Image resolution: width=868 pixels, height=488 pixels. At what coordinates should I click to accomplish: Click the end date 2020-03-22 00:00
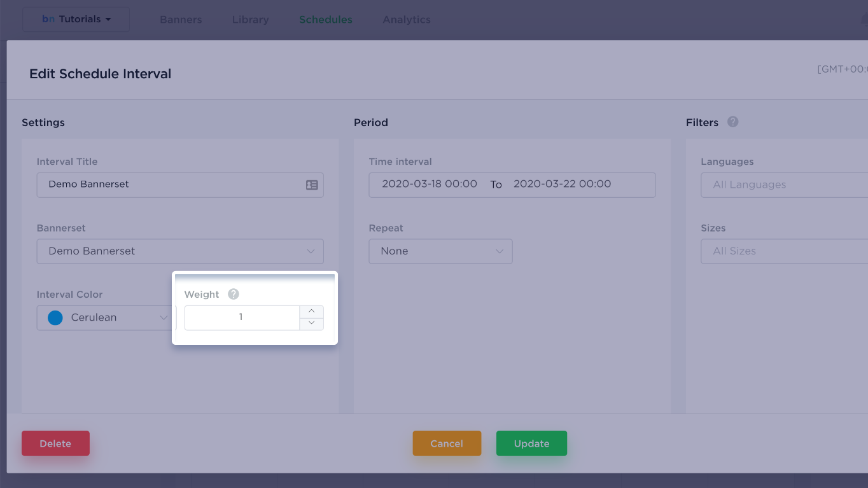[563, 184]
